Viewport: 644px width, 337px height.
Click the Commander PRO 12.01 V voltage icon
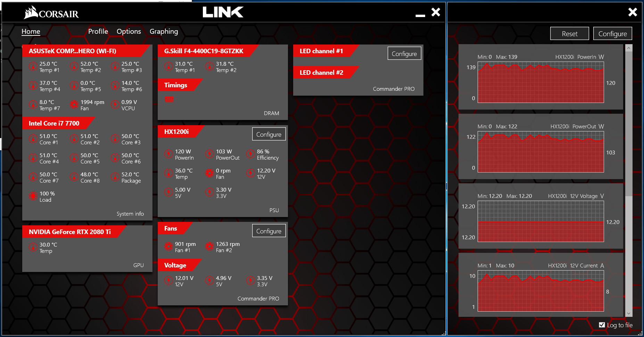[168, 280]
